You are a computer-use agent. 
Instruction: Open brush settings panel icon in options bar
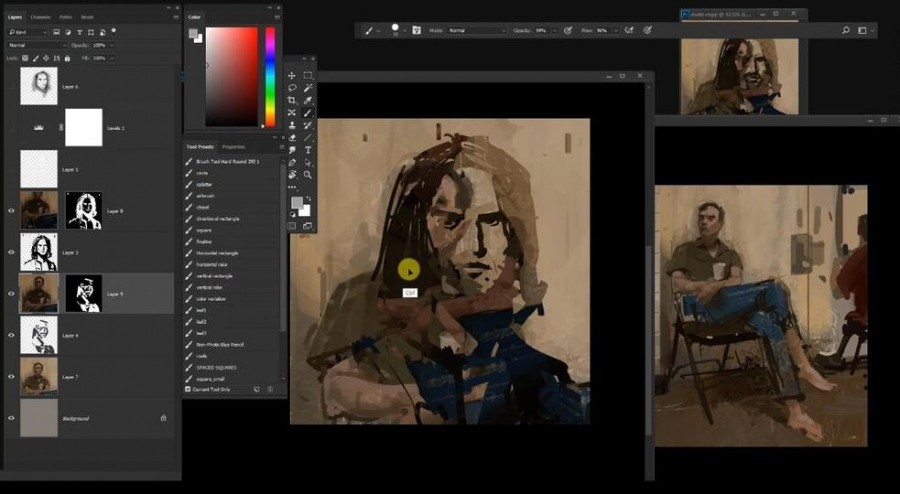point(417,30)
